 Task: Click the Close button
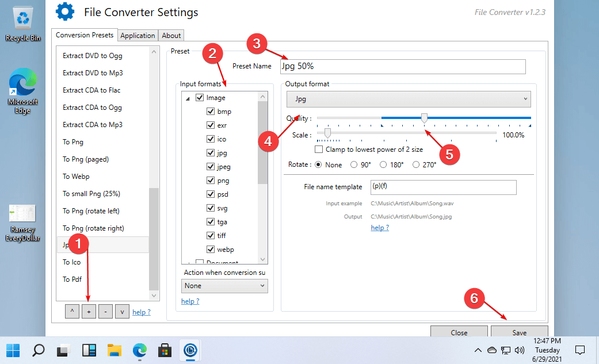coord(459,331)
